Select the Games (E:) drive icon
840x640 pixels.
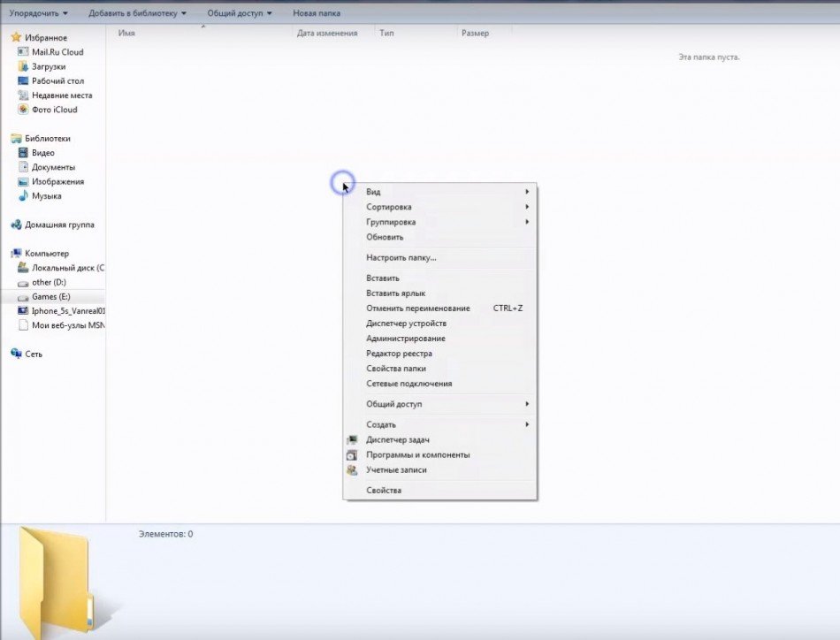24,297
